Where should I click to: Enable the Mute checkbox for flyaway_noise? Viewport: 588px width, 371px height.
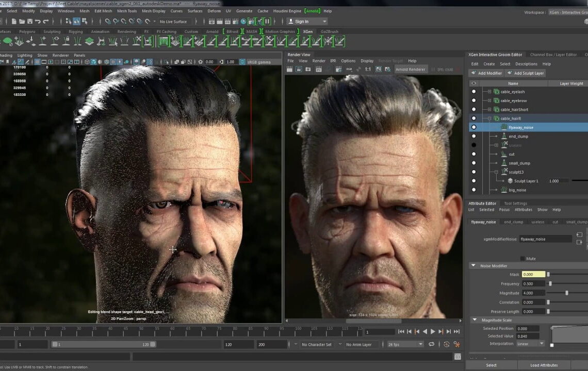[x=522, y=258]
